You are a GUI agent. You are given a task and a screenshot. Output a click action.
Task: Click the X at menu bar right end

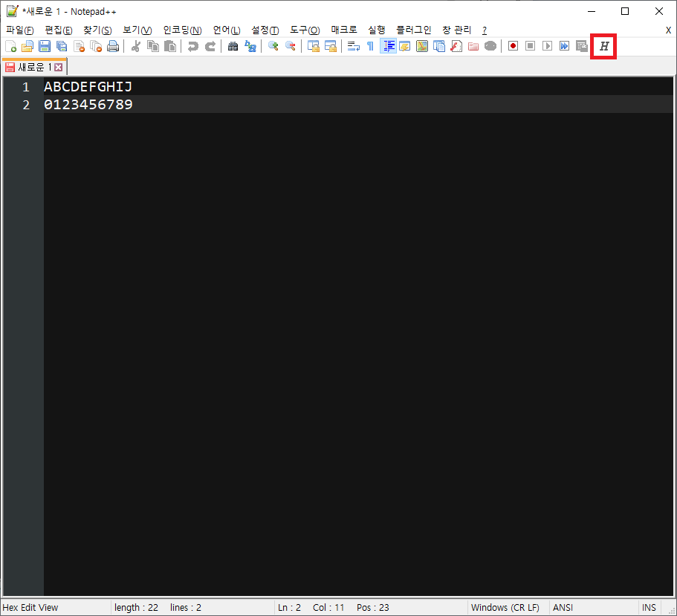pos(668,30)
